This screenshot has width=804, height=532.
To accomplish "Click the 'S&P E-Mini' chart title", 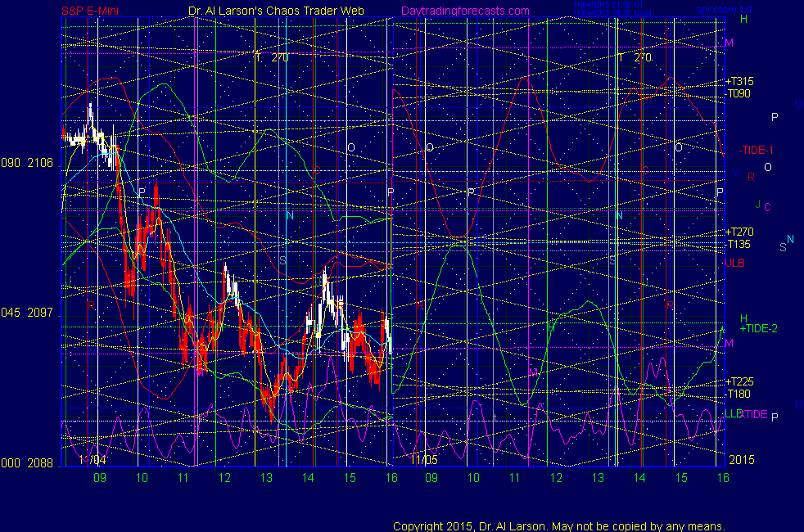I will click(90, 11).
